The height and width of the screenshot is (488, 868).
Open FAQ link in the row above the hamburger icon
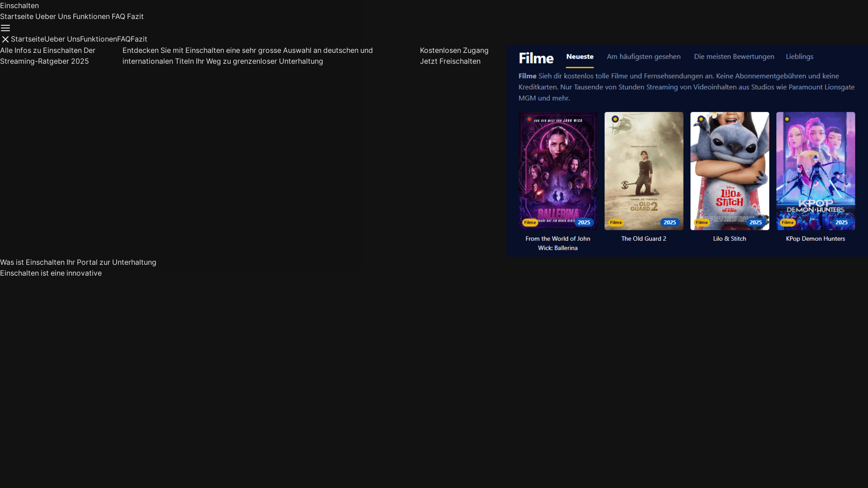(118, 16)
